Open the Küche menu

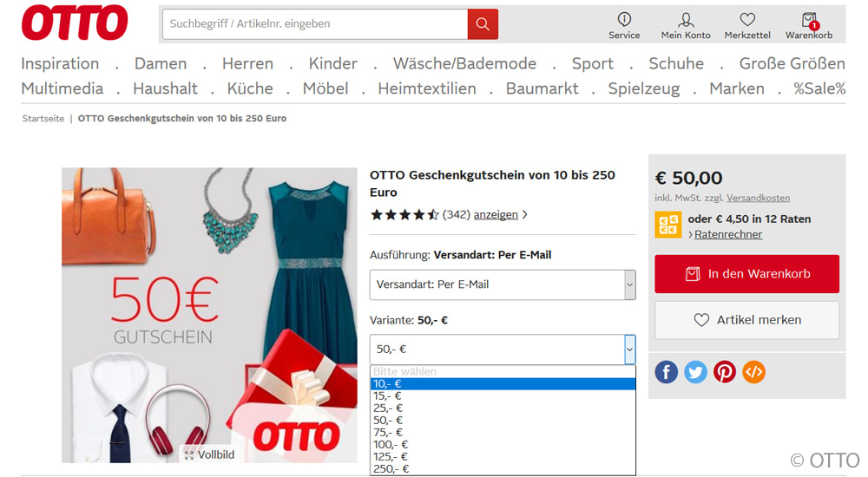pyautogui.click(x=250, y=88)
